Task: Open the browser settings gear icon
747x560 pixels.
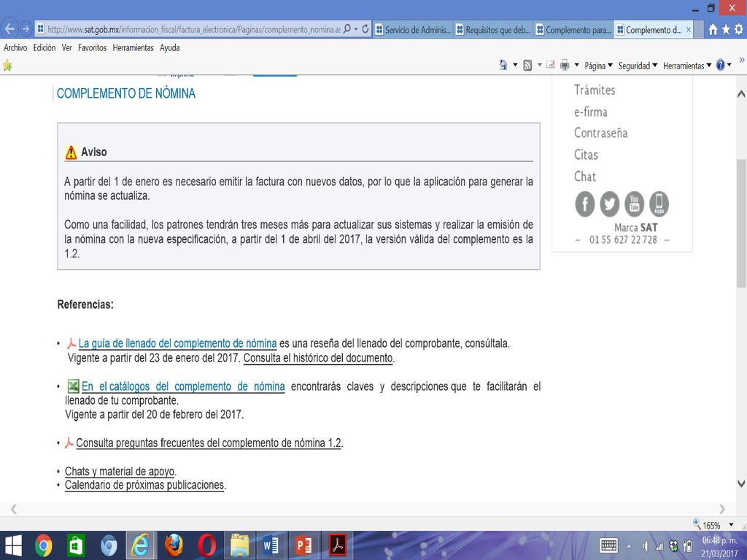Action: pos(738,29)
